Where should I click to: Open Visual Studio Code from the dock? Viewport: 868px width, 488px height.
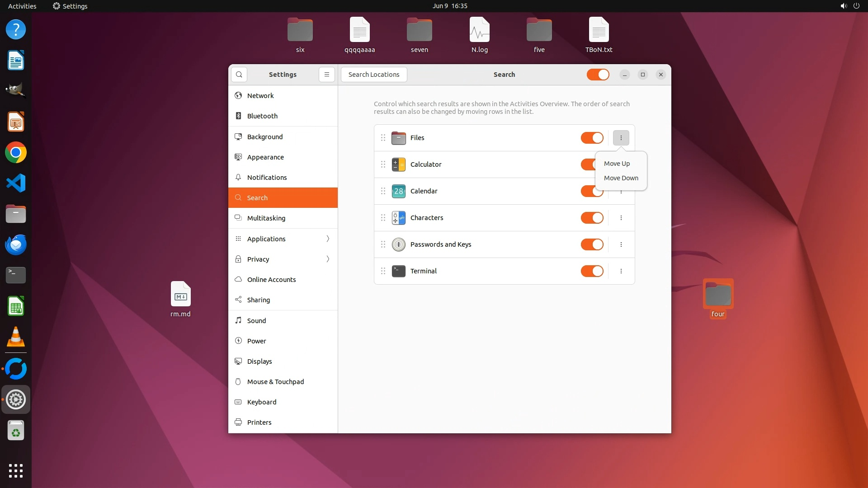[16, 183]
